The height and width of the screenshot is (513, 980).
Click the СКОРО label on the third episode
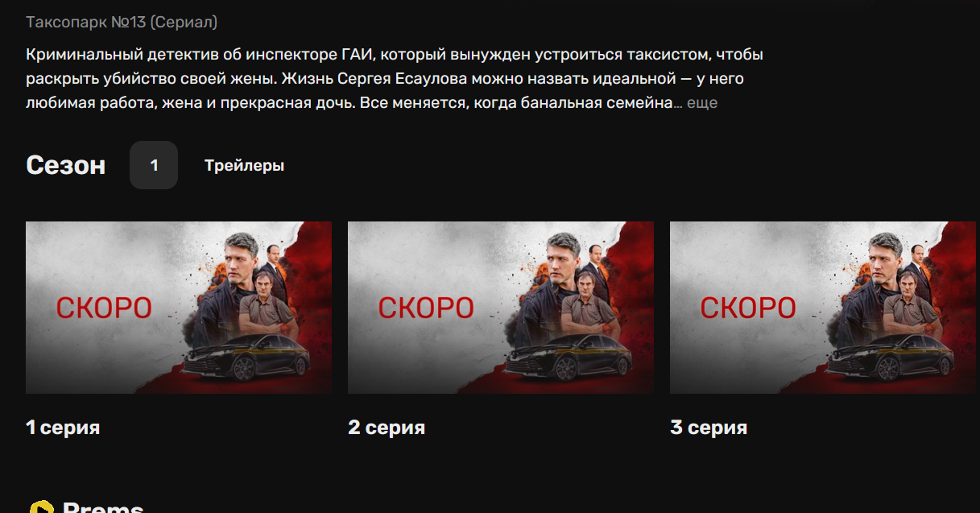click(x=748, y=308)
